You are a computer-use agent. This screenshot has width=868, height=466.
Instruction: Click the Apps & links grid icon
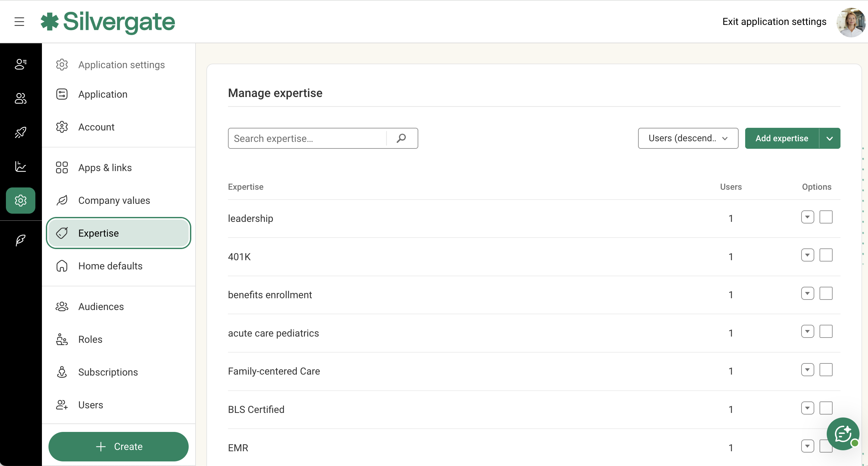[62, 167]
